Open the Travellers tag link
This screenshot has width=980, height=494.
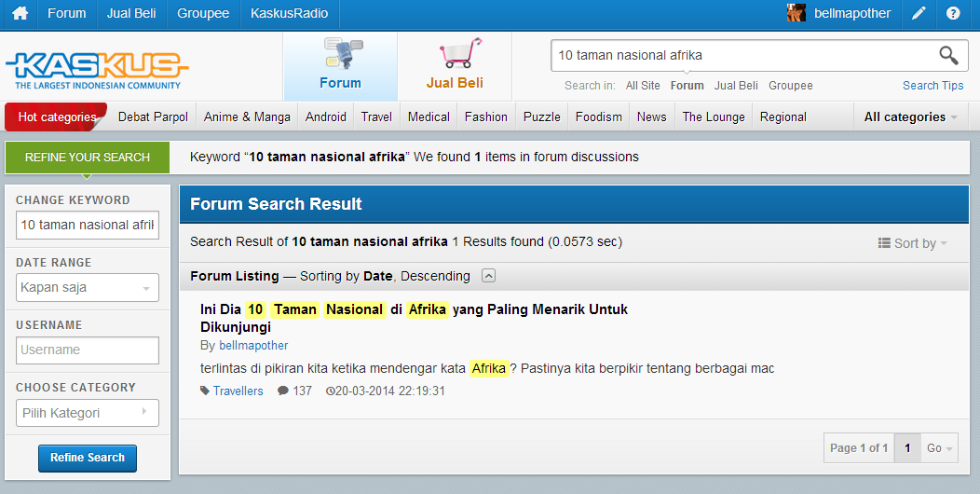point(238,391)
